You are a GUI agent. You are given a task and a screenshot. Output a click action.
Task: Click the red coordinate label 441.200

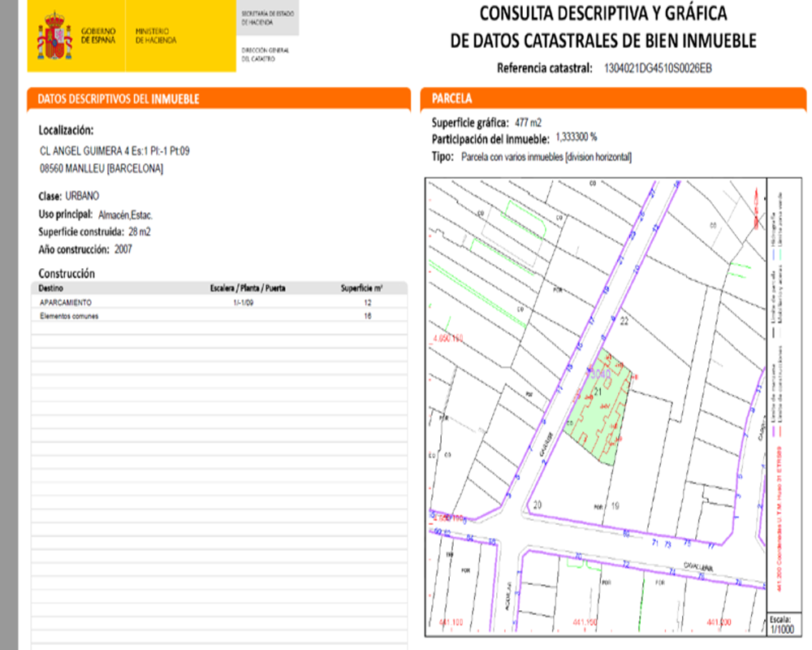pyautogui.click(x=719, y=622)
